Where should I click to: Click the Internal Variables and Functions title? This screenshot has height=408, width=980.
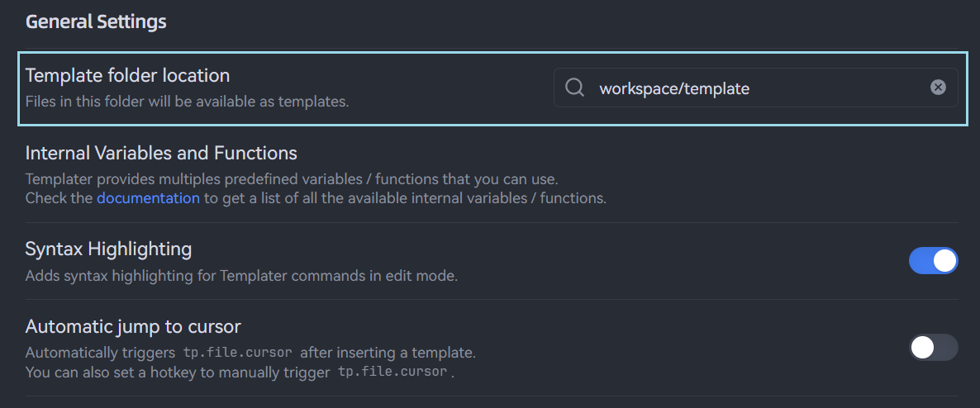pyautogui.click(x=161, y=153)
